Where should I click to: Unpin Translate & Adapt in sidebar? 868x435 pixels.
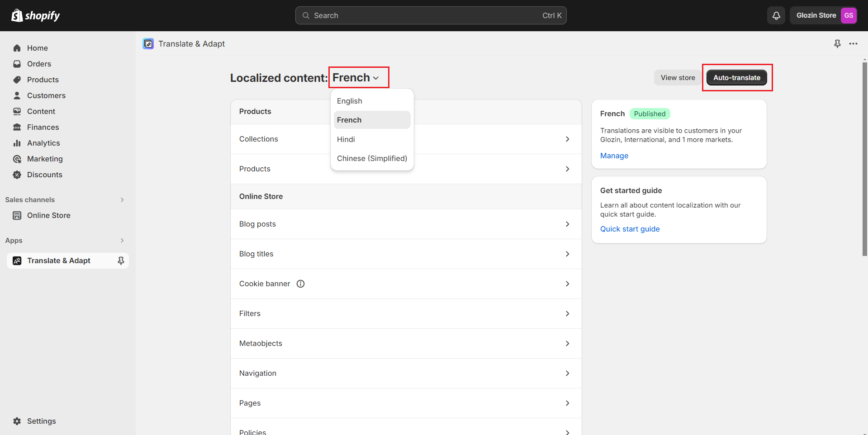click(121, 260)
